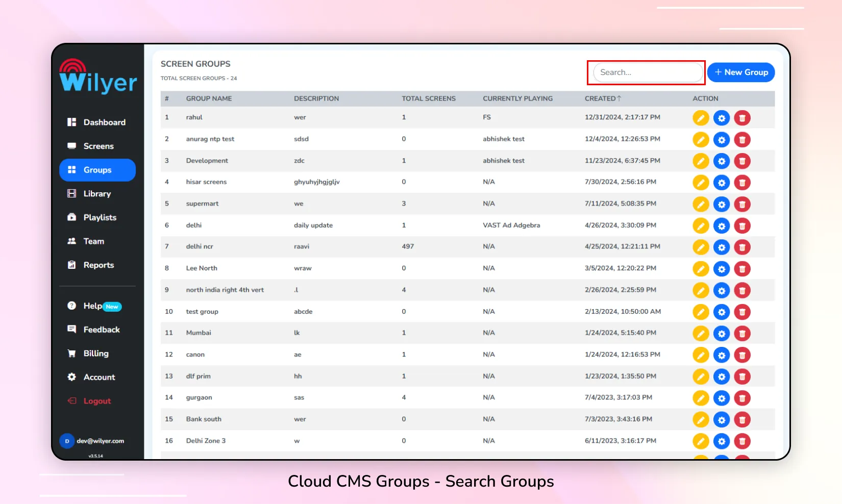Open Account settings page
Viewport: 842px width, 504px height.
[x=97, y=377]
